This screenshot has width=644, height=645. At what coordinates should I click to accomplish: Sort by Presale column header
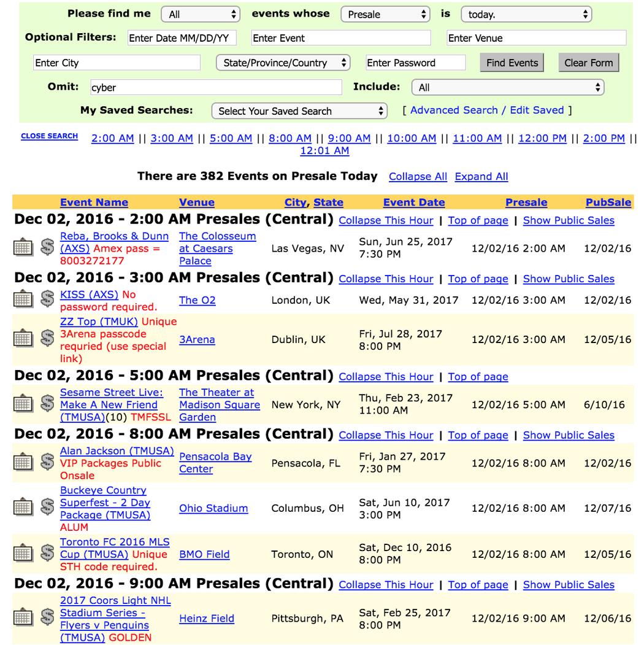click(526, 203)
